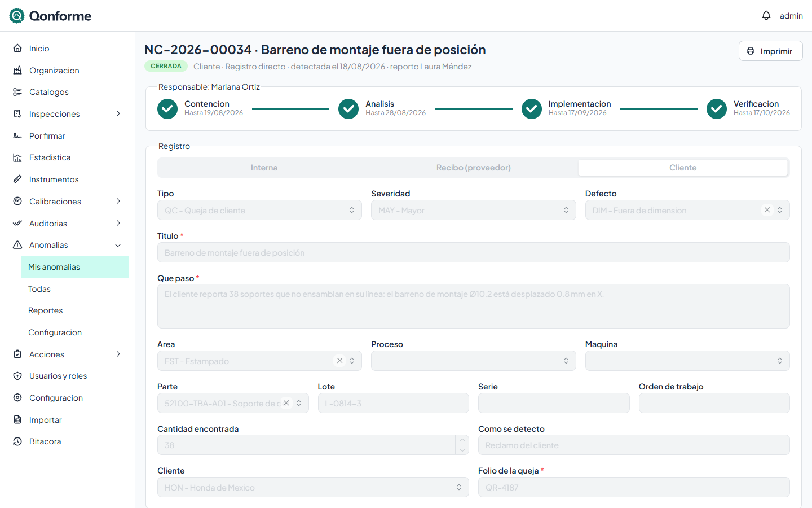Click the Imprimir button
This screenshot has width=812, height=508.
tap(771, 51)
